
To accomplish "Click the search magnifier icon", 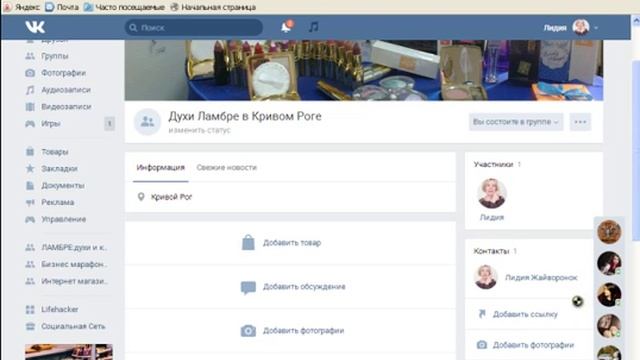I will (x=133, y=27).
